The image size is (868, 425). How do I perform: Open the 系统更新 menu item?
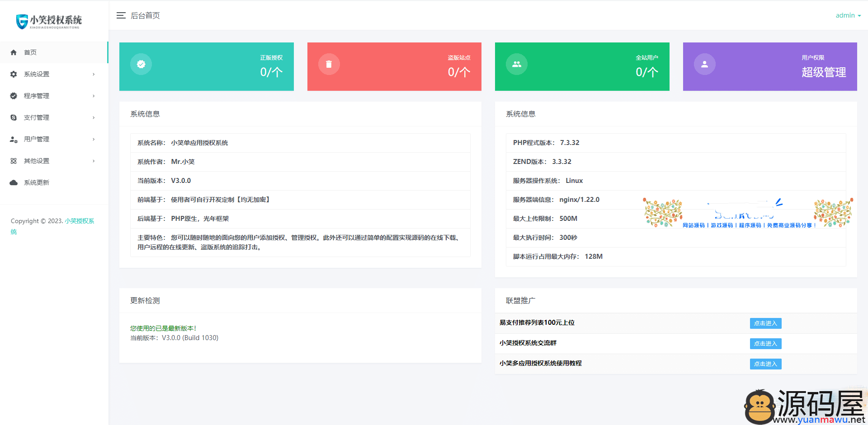click(x=54, y=182)
